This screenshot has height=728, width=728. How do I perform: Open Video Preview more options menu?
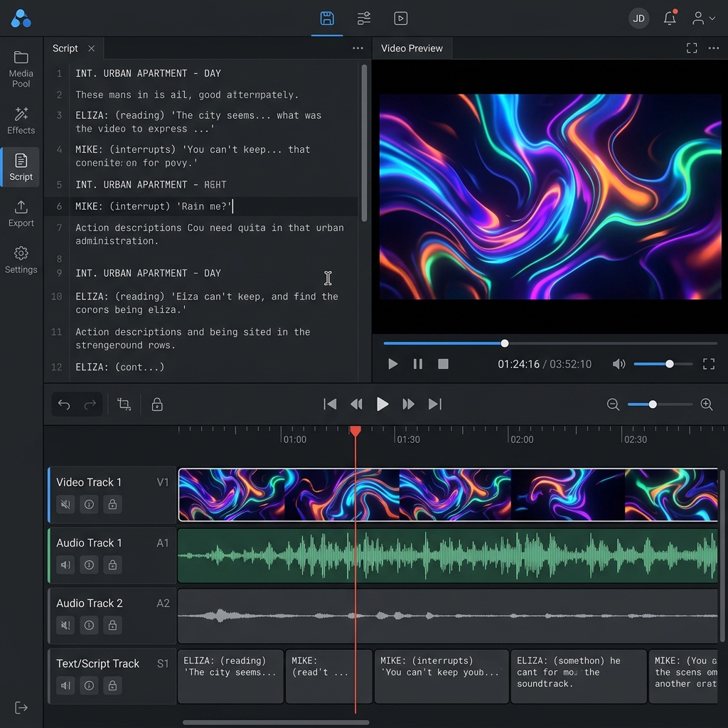714,48
